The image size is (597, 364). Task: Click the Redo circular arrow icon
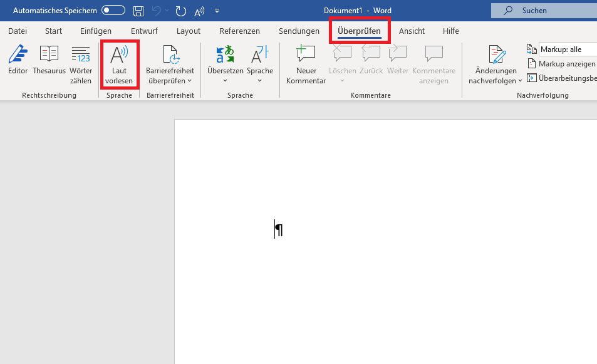(x=180, y=11)
